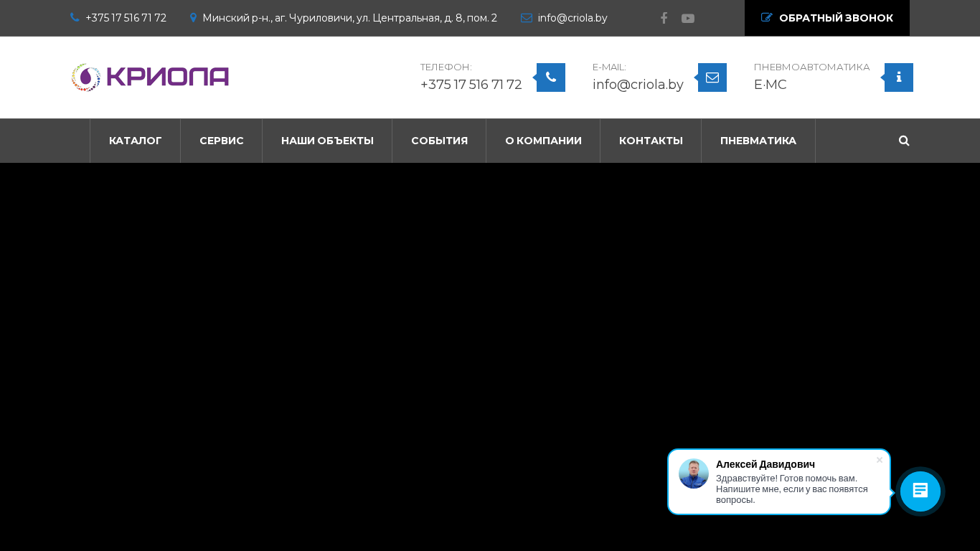Click the blue phone icon box
This screenshot has height=551, width=980.
pos(551,77)
